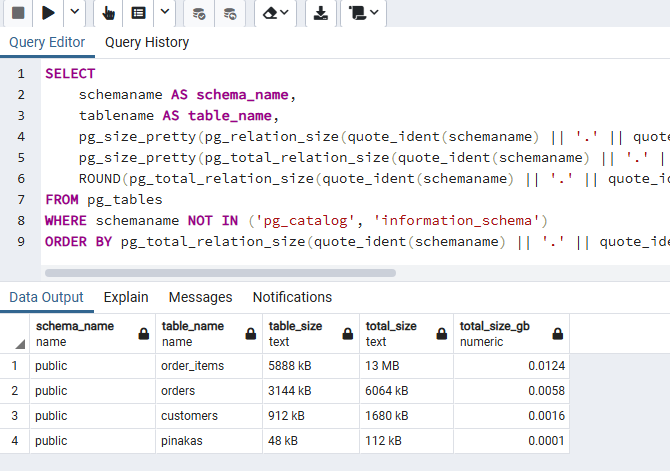Viewport: 670px width, 471px height.
Task: Click the 0.0016 value cell
Action: coord(511,415)
